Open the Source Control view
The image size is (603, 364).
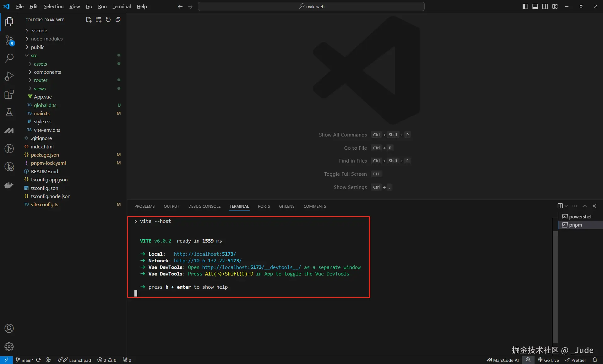point(9,40)
